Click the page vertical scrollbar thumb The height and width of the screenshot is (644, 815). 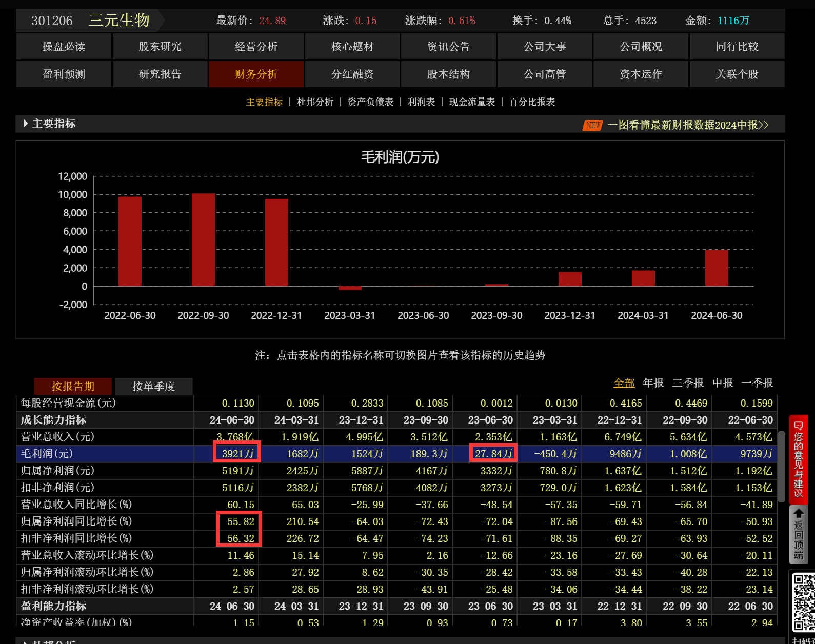(781, 467)
